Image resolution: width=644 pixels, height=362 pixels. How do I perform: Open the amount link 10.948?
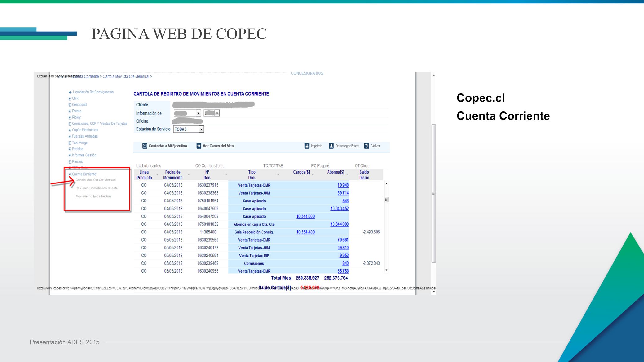pos(343,185)
